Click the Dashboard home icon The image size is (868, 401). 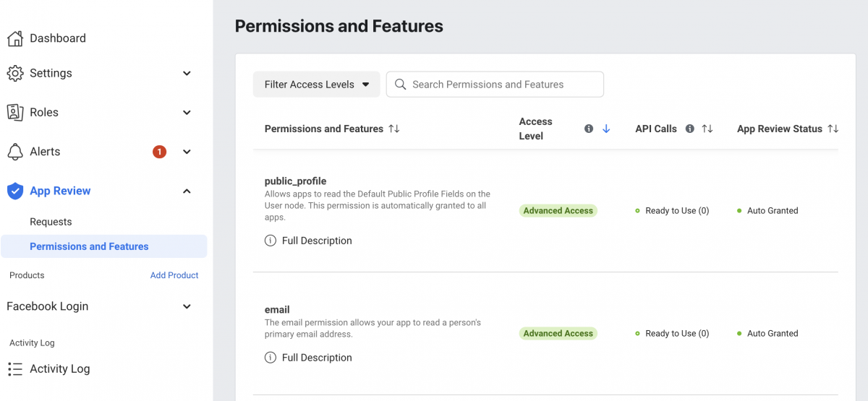click(15, 38)
